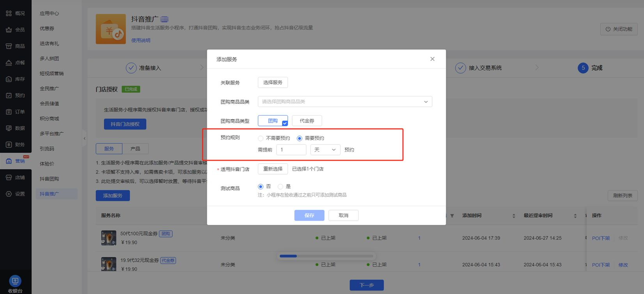Image resolution: width=644 pixels, height=294 pixels.
Task: Click the 抖音门店授权 button
Action: (125, 124)
